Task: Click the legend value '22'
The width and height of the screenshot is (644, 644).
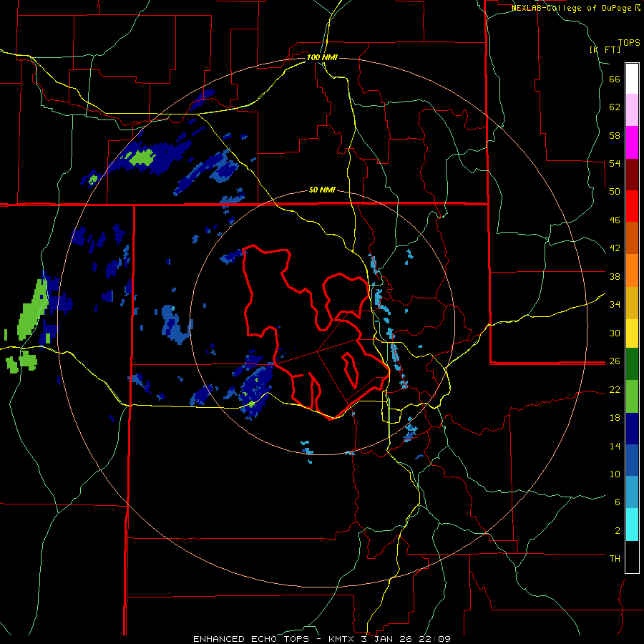Action: pos(615,389)
